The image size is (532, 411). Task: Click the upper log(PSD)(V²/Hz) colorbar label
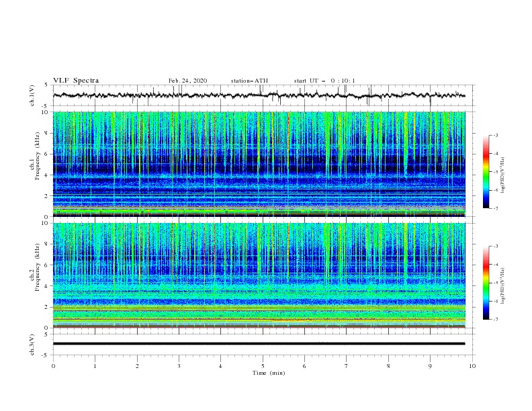click(503, 175)
